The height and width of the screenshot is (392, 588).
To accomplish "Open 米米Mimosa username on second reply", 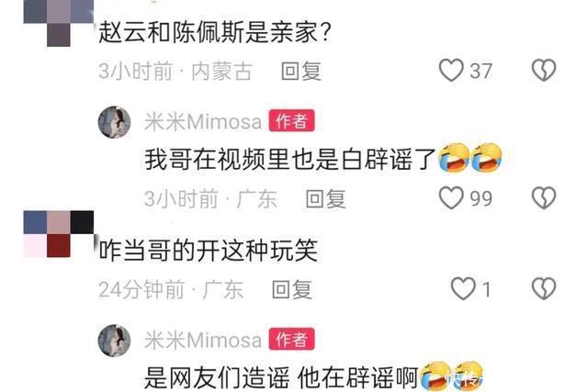I will (x=203, y=341).
